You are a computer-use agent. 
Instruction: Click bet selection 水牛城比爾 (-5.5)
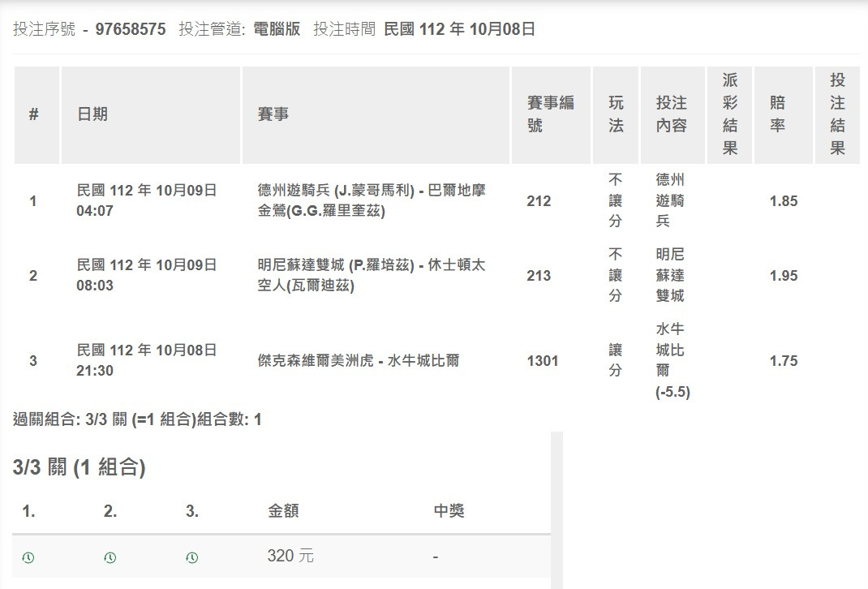672,360
